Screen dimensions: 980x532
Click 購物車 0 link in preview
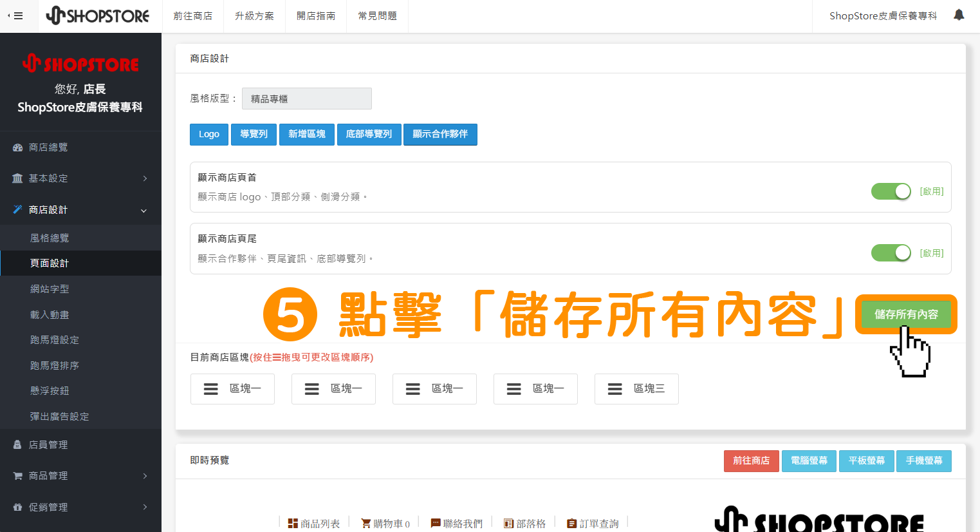392,524
